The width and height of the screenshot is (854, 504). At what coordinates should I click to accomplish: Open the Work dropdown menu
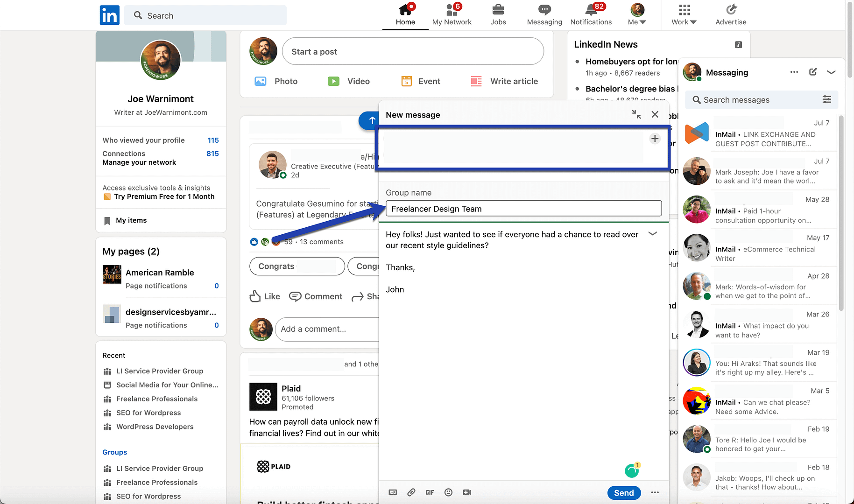[x=683, y=15]
